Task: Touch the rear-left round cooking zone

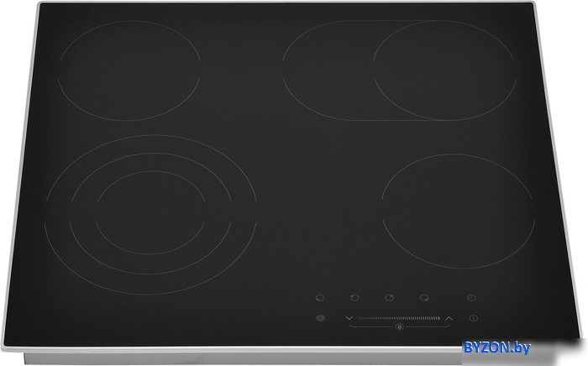Action: point(129,71)
